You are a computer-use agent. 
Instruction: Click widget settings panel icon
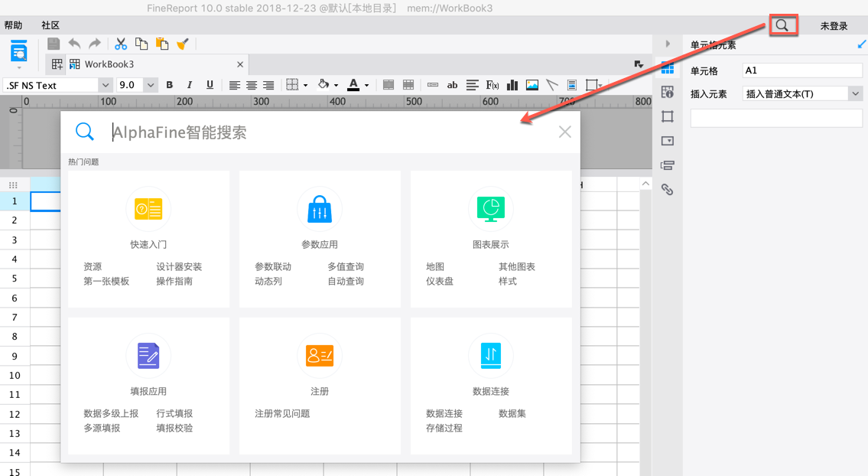click(668, 141)
